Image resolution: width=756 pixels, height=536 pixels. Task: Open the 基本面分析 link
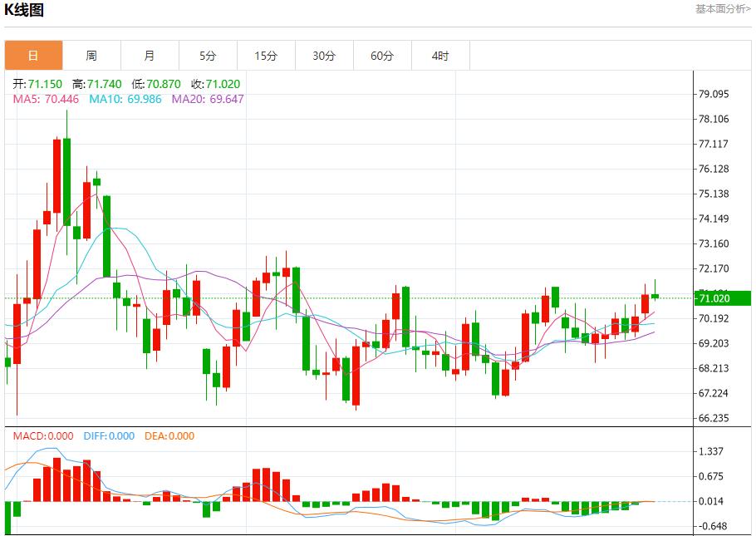(x=723, y=8)
